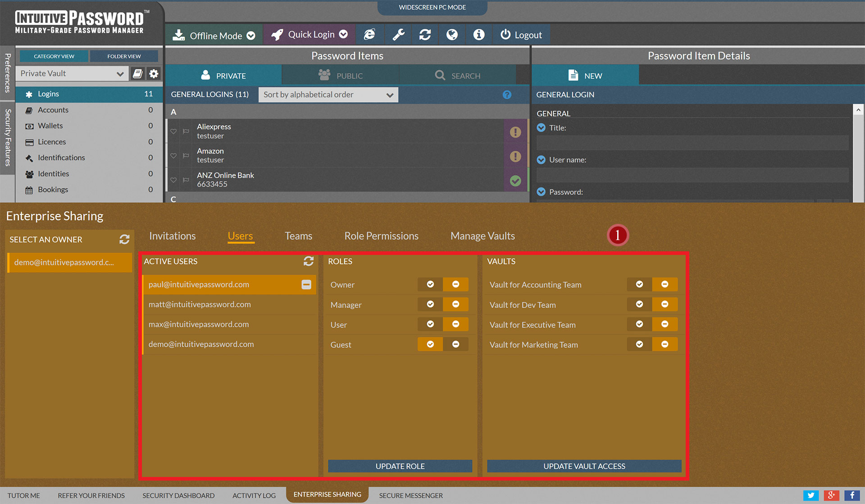The image size is (865, 504).
Task: Click the globe icon in top toolbar
Action: 452,35
